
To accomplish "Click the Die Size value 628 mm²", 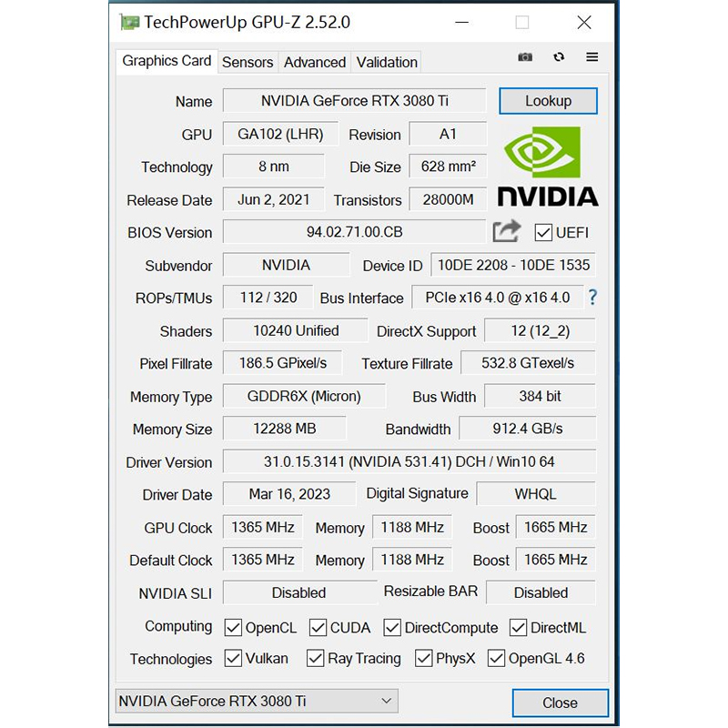I will tap(448, 167).
